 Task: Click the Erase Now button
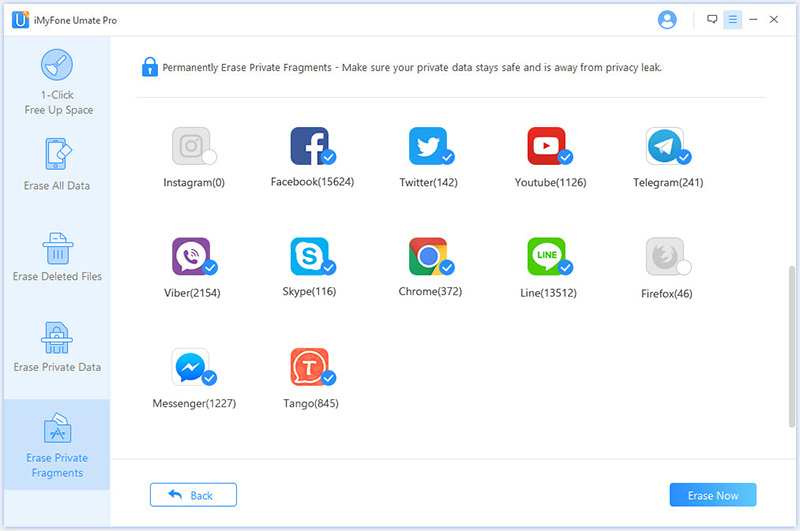pyautogui.click(x=713, y=495)
